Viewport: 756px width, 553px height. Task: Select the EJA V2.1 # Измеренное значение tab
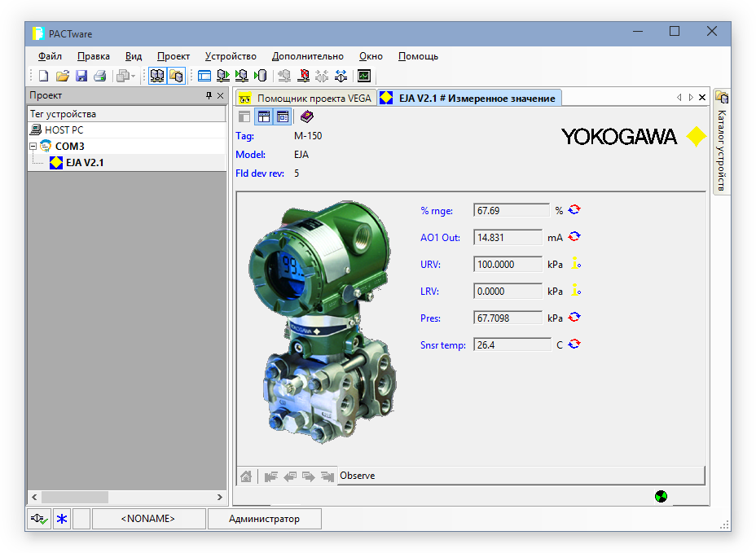point(468,98)
